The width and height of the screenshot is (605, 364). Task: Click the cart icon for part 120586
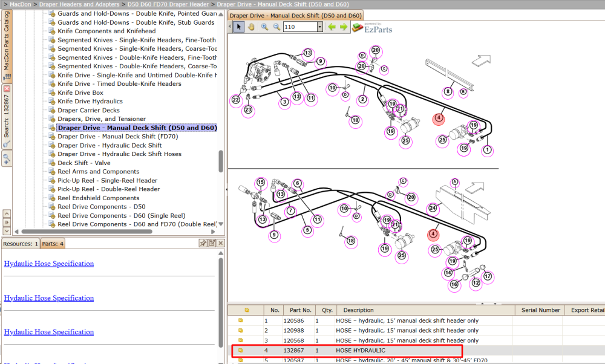tap(241, 320)
